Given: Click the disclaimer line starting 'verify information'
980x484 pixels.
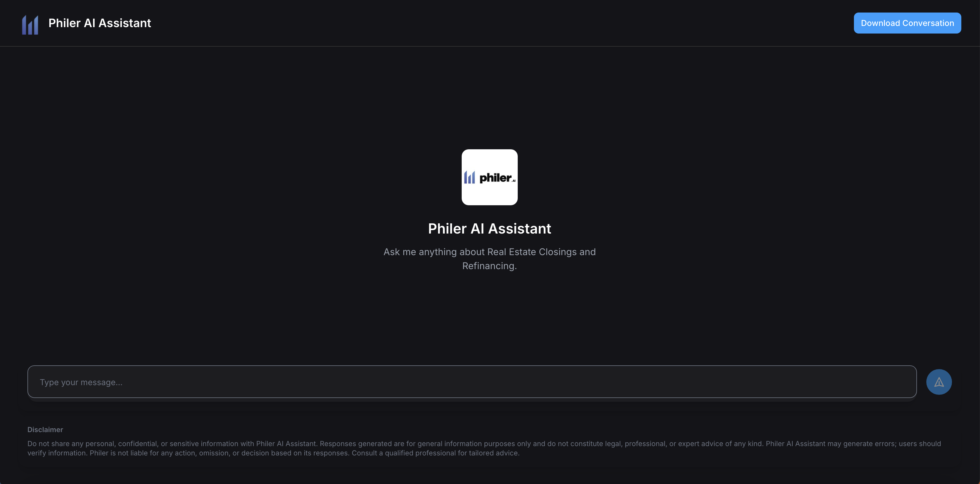Looking at the screenshot, I should [273, 453].
